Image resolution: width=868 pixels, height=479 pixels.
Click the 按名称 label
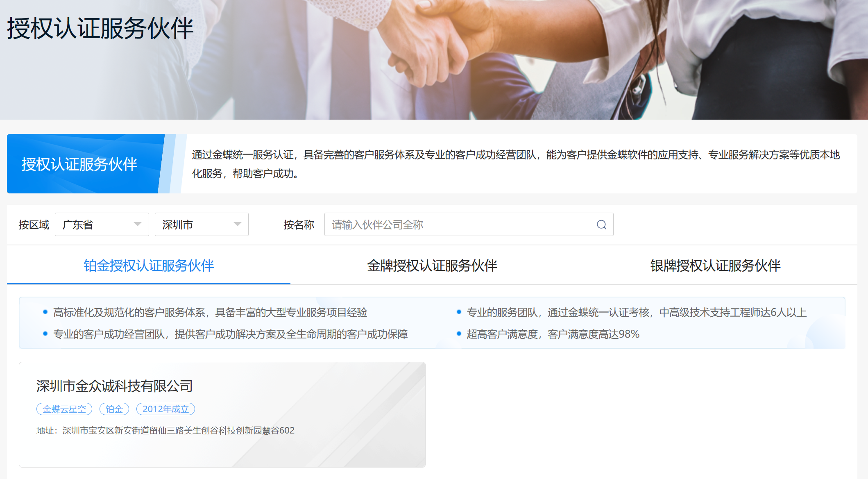(x=299, y=225)
